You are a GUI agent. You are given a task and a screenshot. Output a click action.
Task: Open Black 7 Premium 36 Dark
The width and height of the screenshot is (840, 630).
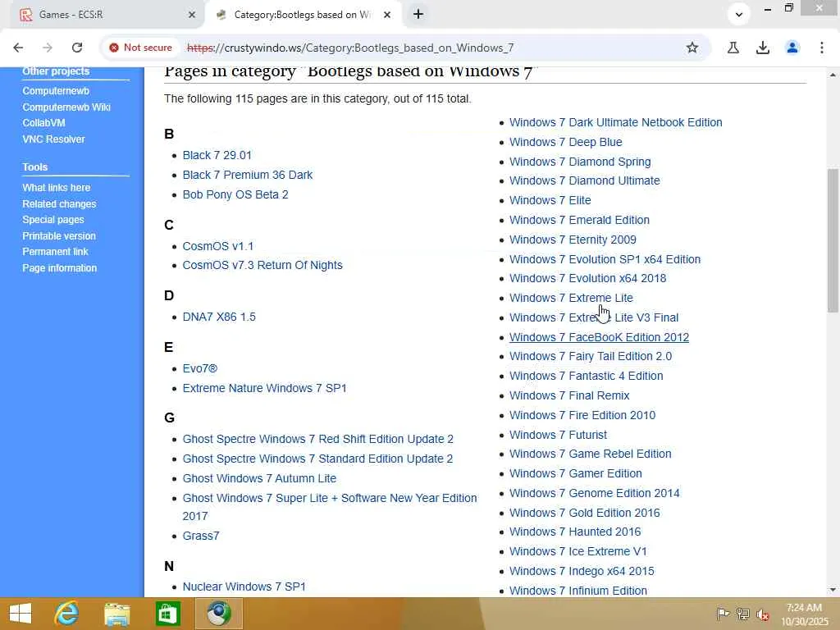pos(248,176)
